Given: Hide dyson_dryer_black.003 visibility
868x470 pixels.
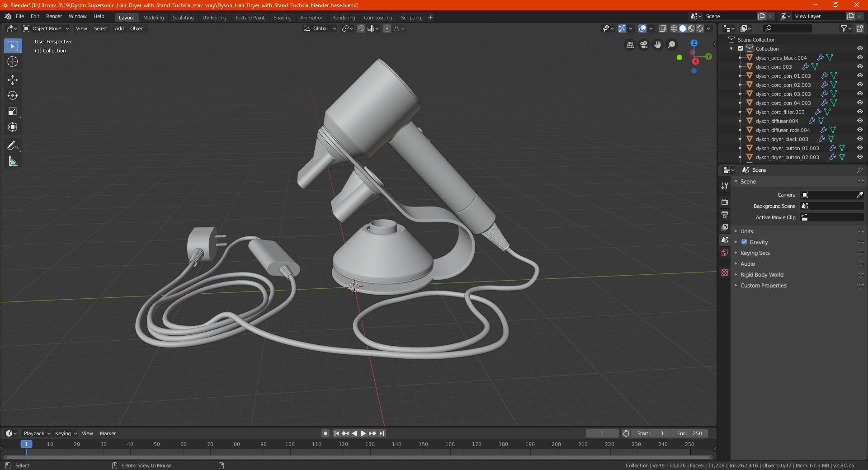Looking at the screenshot, I should pyautogui.click(x=860, y=139).
